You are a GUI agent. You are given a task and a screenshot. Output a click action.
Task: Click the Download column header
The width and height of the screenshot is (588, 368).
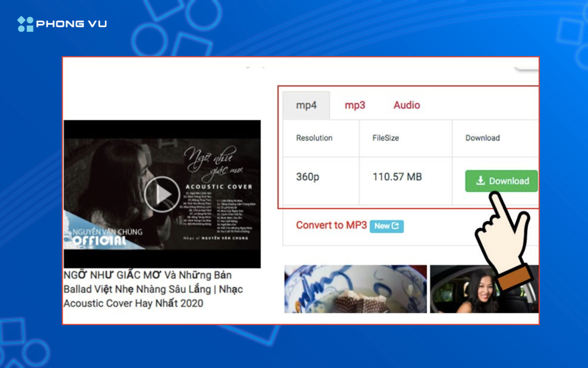pyautogui.click(x=483, y=138)
